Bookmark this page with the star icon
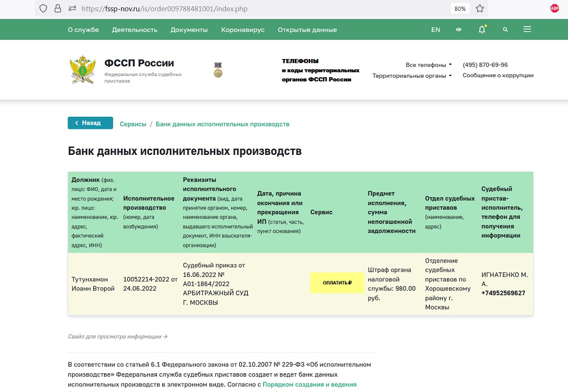The image size is (568, 392). click(479, 9)
